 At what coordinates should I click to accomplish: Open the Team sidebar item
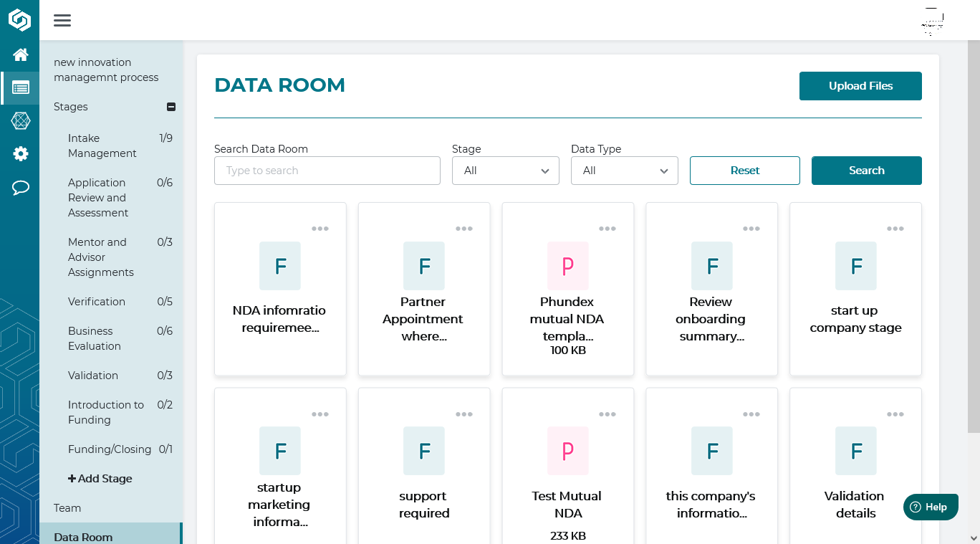click(67, 508)
